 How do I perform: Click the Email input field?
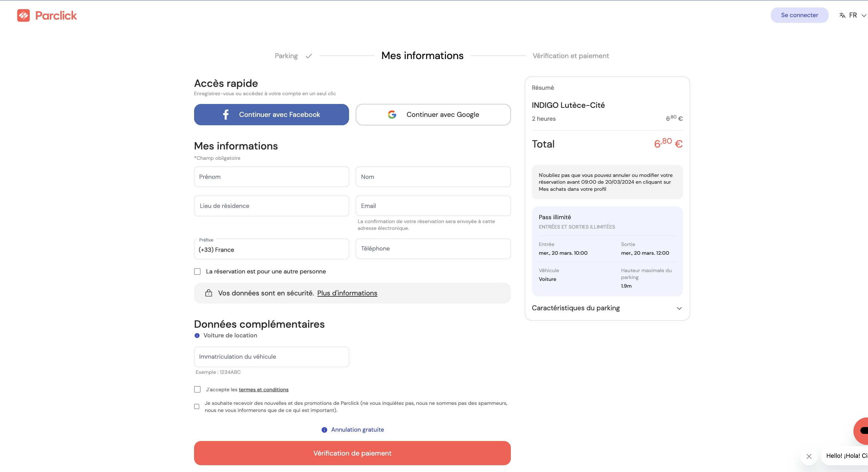pos(433,206)
